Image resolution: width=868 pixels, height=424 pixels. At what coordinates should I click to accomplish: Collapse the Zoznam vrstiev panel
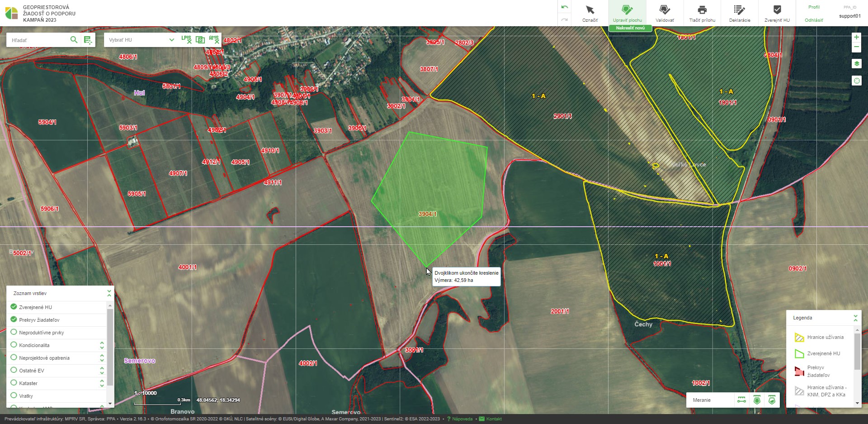pyautogui.click(x=109, y=293)
